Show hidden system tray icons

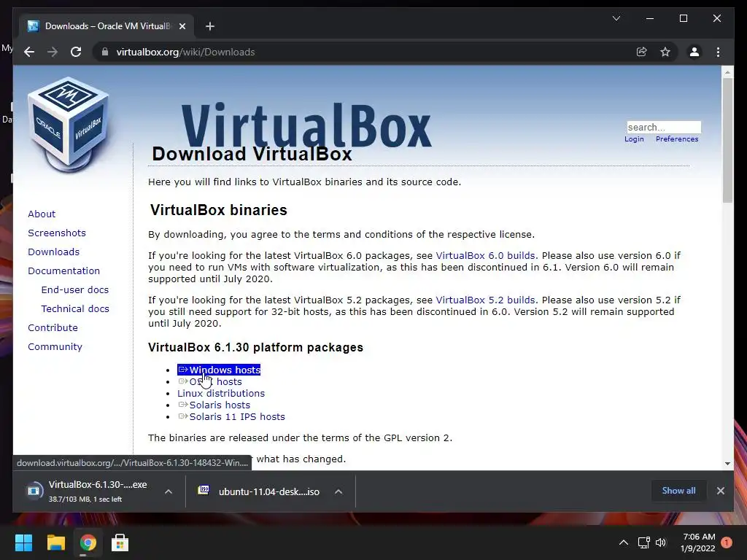(x=623, y=542)
